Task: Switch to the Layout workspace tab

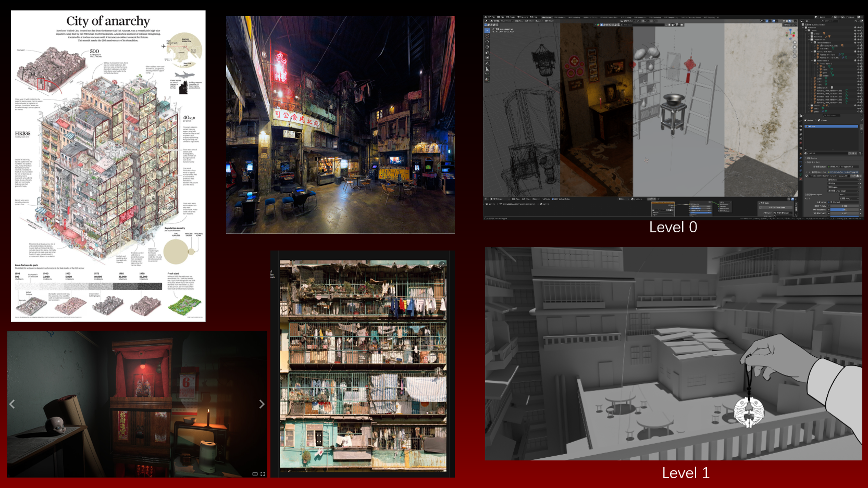Action: tap(547, 17)
